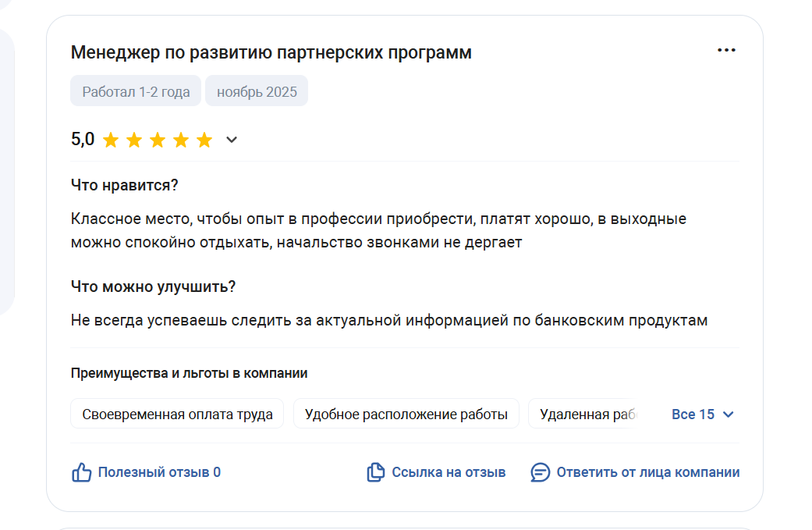
Task: Click the third rating star
Action: tap(158, 141)
